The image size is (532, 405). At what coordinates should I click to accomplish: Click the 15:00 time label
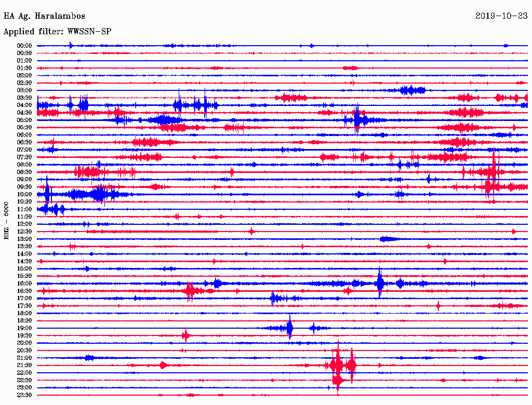(x=24, y=268)
